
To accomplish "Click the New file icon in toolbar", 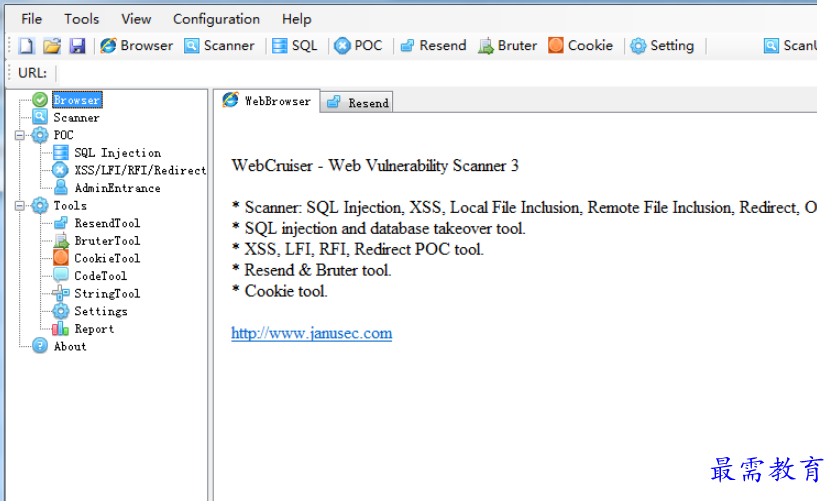I will [26, 46].
